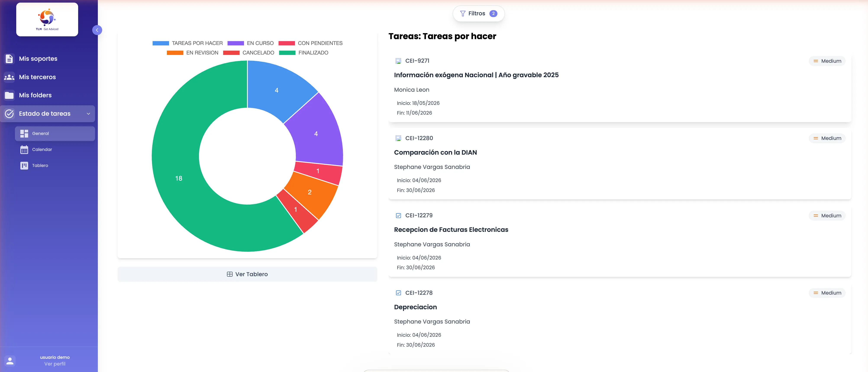Click the CEI-12278 task ID
This screenshot has height=372, width=868.
pyautogui.click(x=419, y=293)
